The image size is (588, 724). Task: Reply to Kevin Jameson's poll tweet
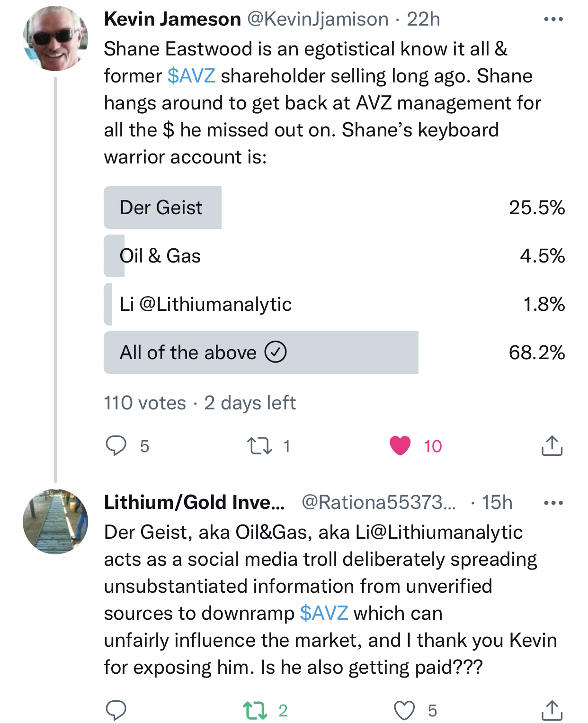(116, 446)
